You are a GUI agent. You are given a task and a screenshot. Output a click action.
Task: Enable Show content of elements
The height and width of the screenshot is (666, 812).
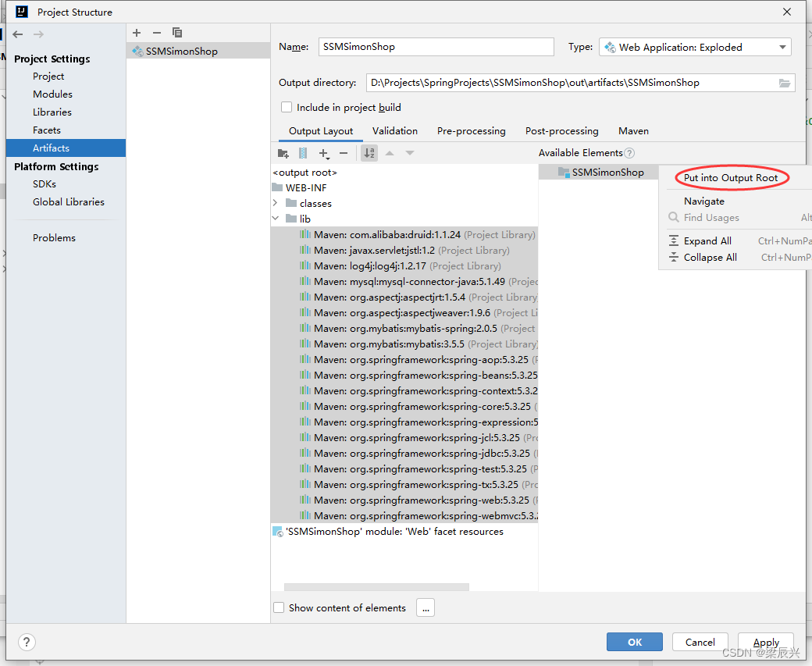[x=279, y=607]
